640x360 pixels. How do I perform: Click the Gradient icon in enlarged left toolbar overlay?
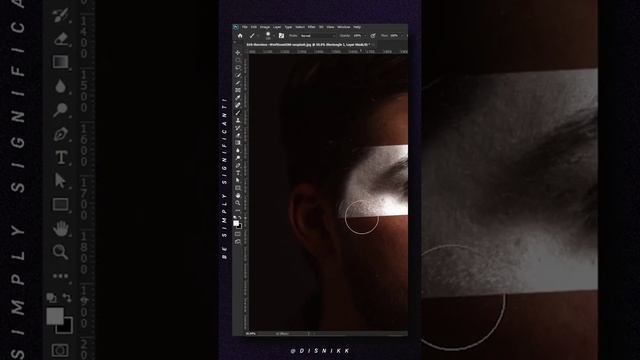click(60, 62)
